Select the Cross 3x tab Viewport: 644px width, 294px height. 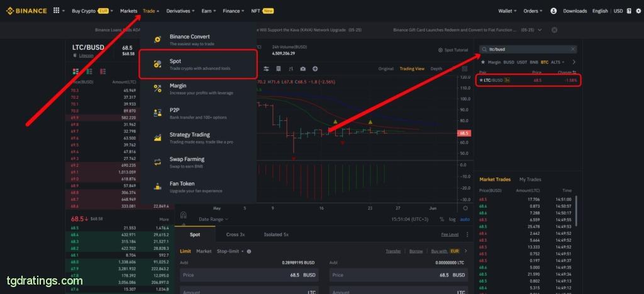tap(235, 234)
